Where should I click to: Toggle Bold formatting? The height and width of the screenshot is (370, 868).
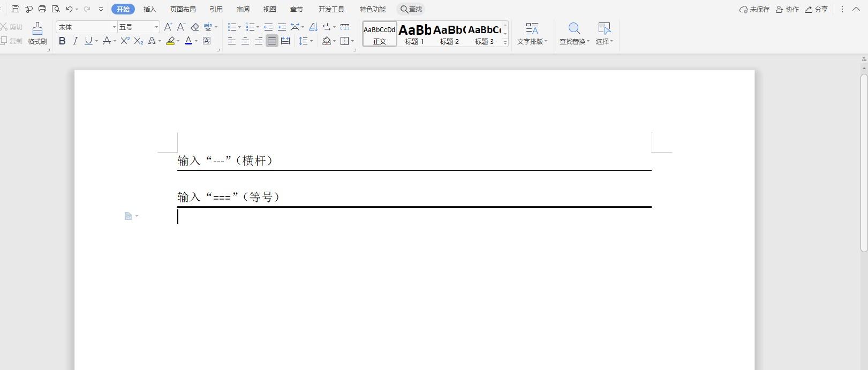pos(62,41)
